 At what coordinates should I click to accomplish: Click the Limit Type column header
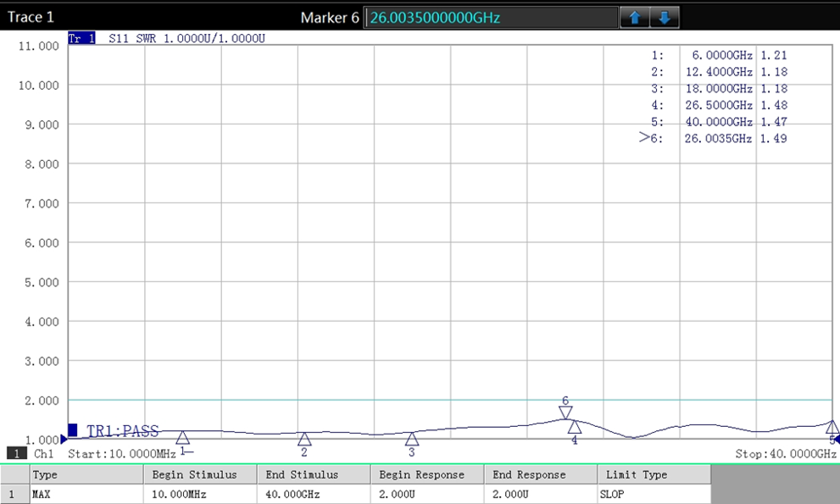tap(654, 474)
